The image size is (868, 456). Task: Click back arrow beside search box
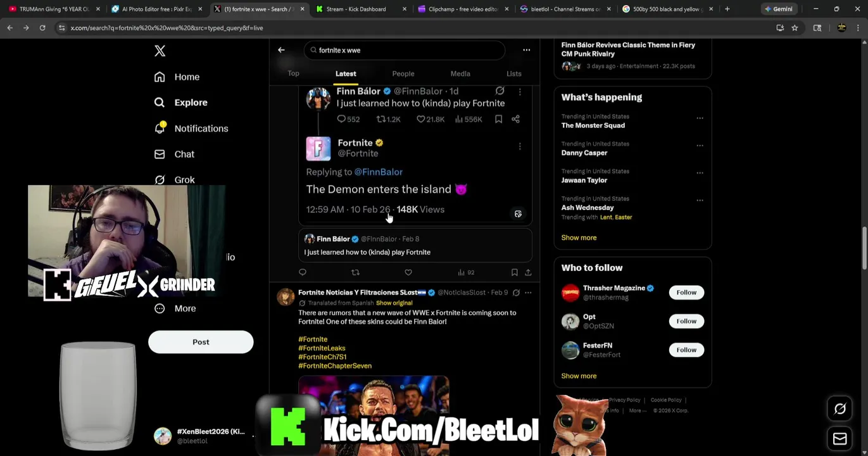(x=281, y=50)
